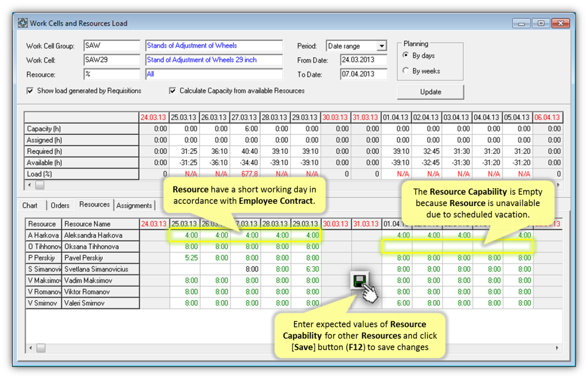The image size is (588, 379).
Task: Click the Required value 36:10
Action: pyautogui.click(x=215, y=151)
